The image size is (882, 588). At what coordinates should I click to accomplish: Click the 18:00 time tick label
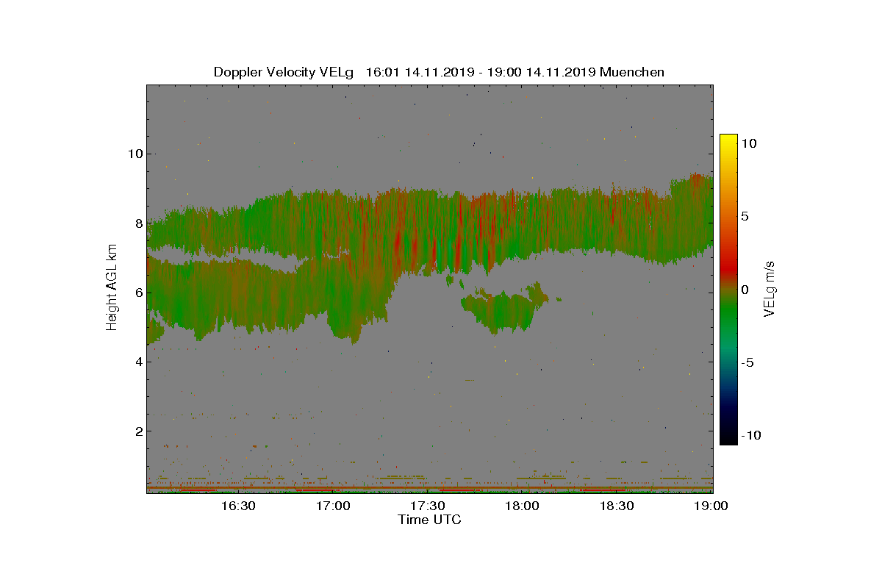[523, 506]
